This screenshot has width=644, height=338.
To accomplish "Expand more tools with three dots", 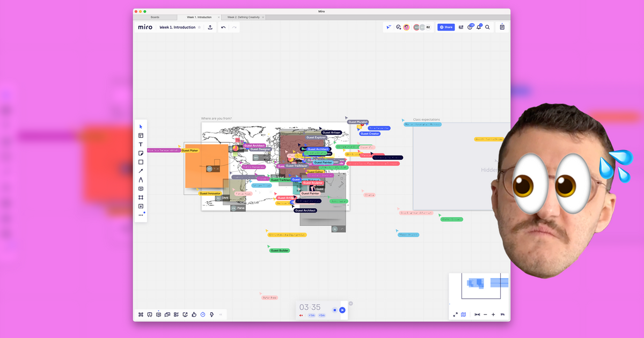I will click(x=141, y=215).
